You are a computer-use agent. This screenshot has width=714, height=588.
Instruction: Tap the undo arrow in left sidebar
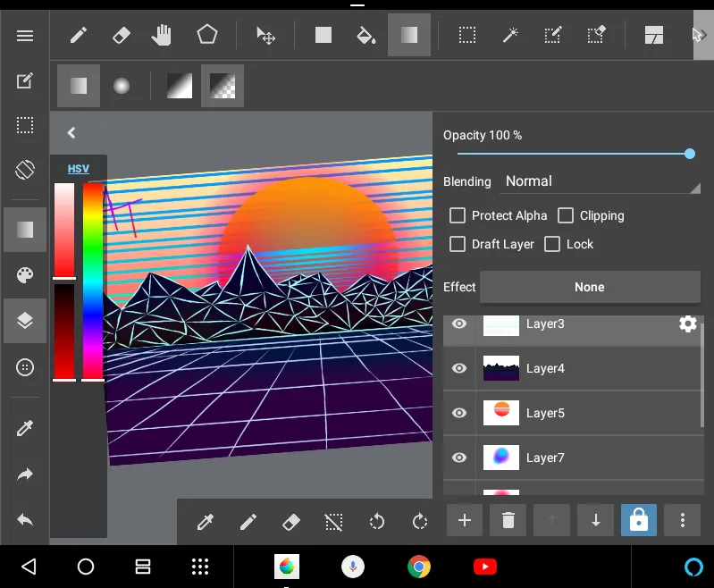coord(25,520)
